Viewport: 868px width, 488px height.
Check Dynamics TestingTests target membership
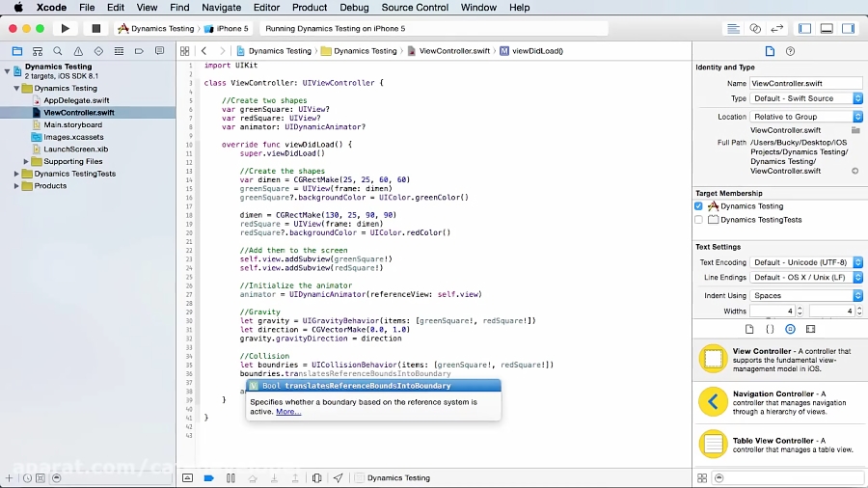click(698, 220)
